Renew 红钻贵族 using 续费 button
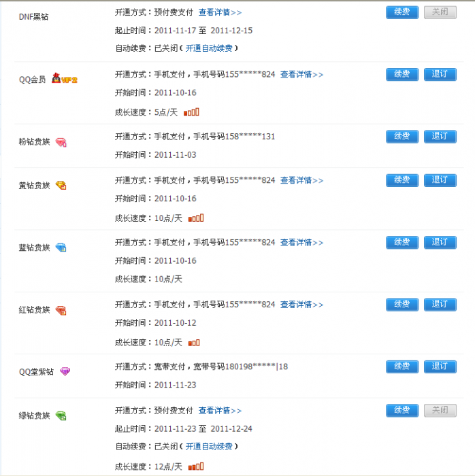The image size is (475, 476). pyautogui.click(x=402, y=305)
